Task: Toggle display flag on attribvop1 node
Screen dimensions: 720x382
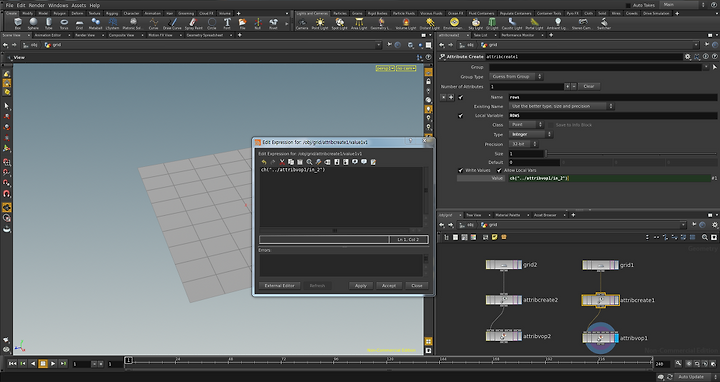Action: click(617, 338)
